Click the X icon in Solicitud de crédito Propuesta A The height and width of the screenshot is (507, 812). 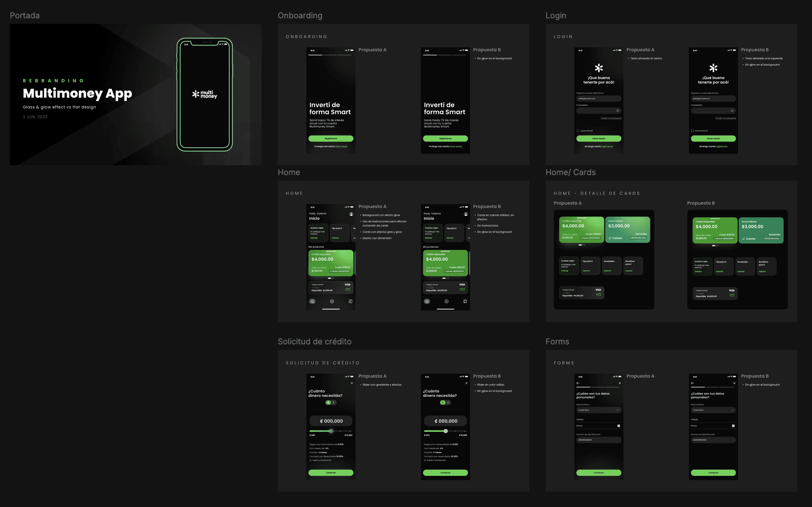[352, 383]
